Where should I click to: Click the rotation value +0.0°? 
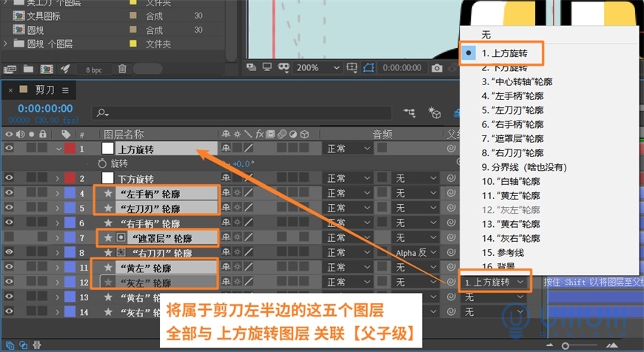(x=244, y=163)
